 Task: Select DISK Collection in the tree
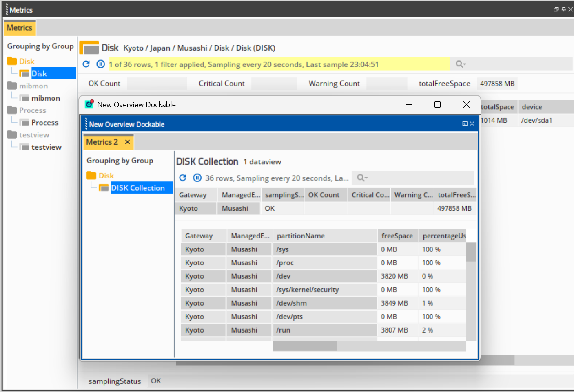point(137,188)
